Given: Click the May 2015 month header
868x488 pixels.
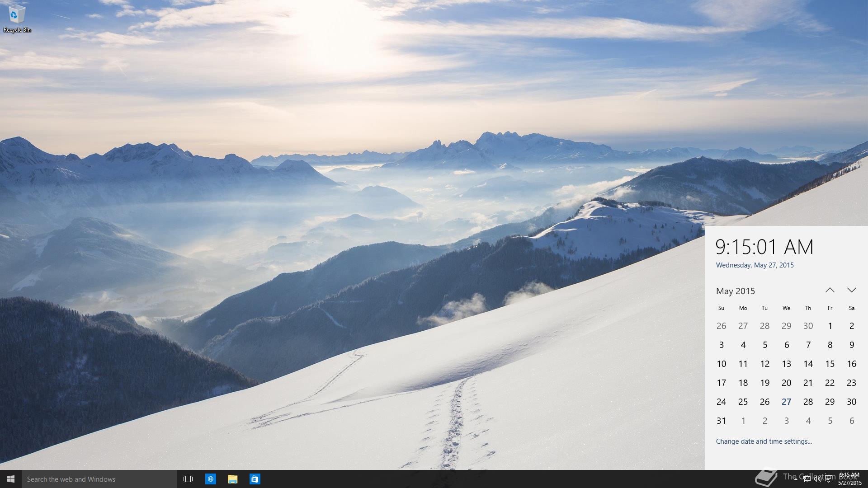Looking at the screenshot, I should (x=736, y=291).
